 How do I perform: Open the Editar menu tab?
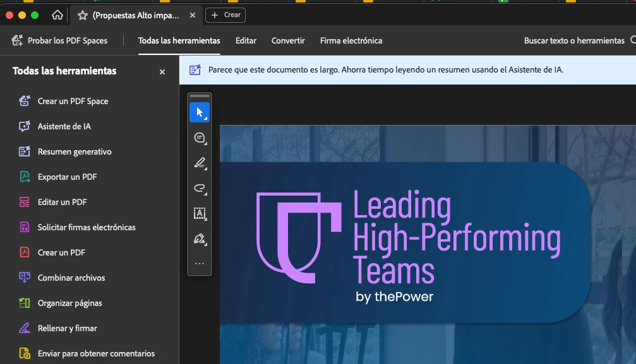[246, 40]
